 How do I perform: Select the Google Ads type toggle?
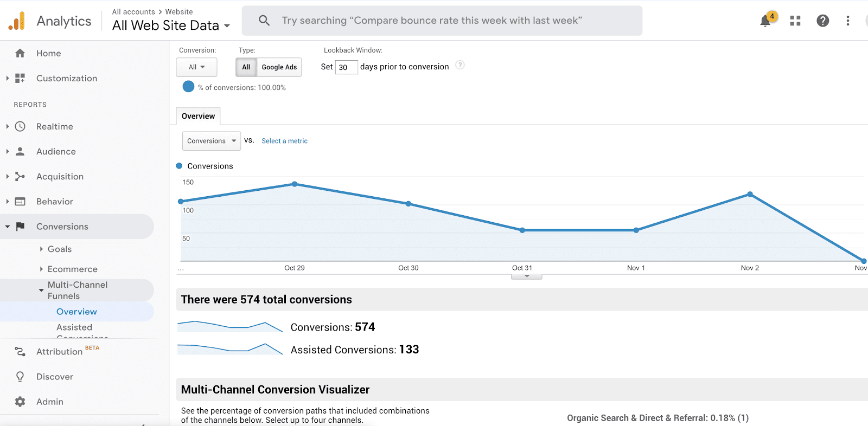(x=279, y=67)
